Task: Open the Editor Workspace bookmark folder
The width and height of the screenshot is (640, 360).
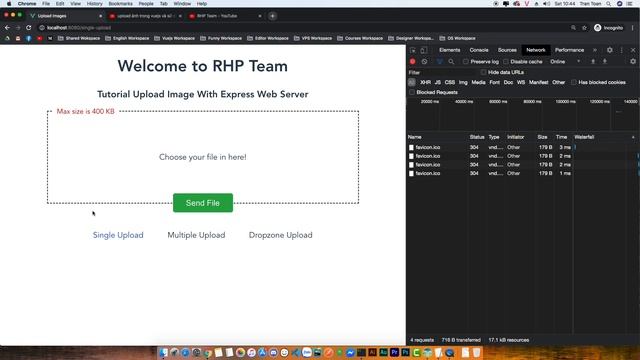Action: 268,38
